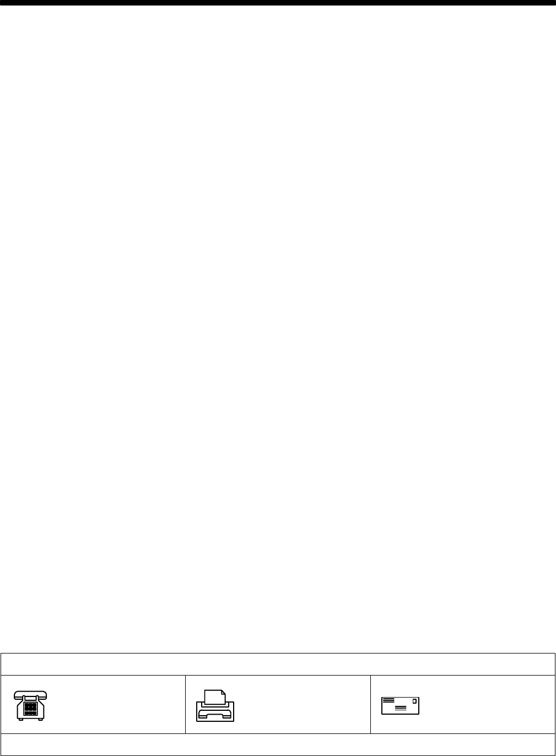Screen dimensions: 556x756
Task: Click the stamp on the envelope icon
Action: [415, 702]
